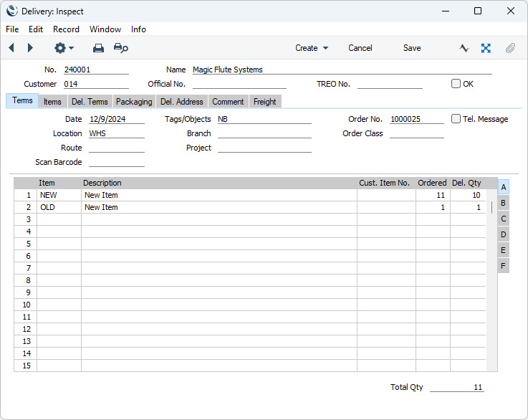The height and width of the screenshot is (420, 528).
Task: Maximize the Delivery: Inspect window
Action: (x=477, y=11)
